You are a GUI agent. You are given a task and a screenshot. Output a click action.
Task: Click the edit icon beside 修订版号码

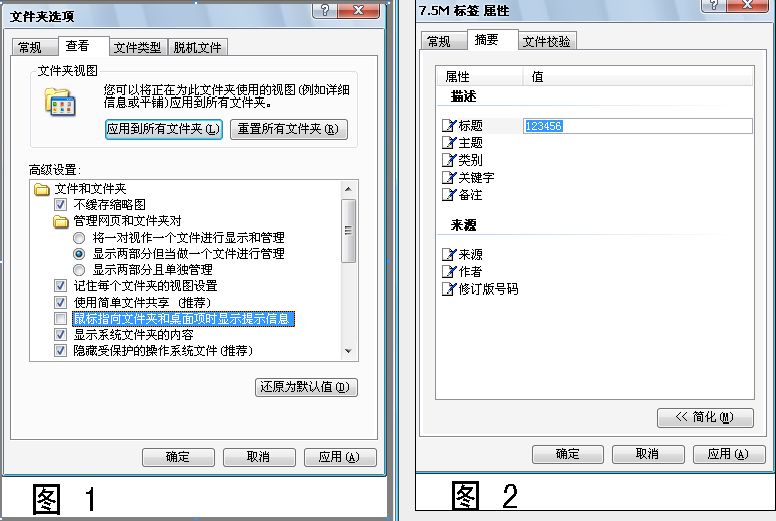click(x=449, y=289)
